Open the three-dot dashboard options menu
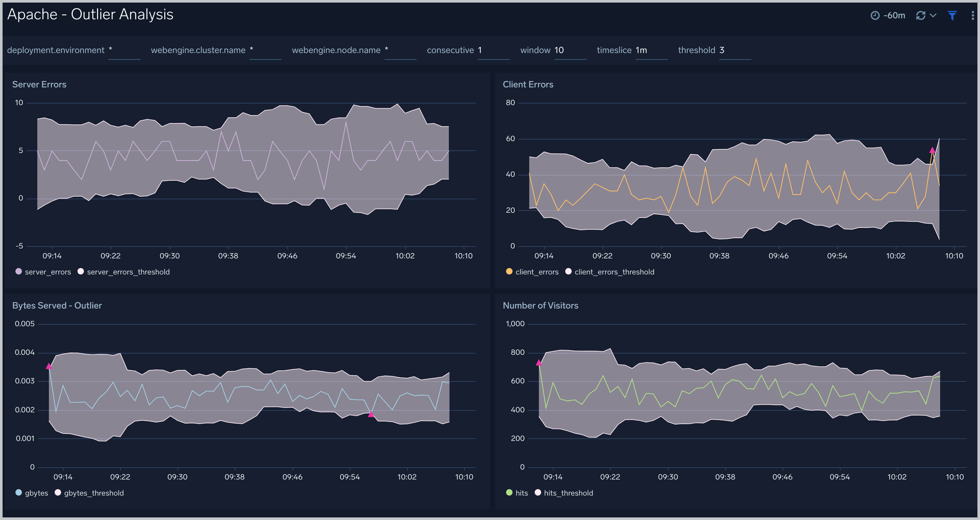The image size is (980, 520). [x=973, y=16]
